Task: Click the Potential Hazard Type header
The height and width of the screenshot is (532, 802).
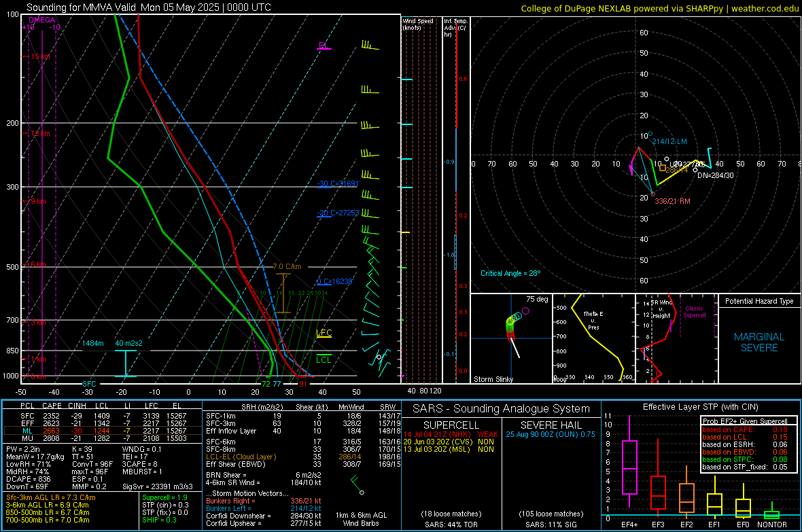Action: 760,301
